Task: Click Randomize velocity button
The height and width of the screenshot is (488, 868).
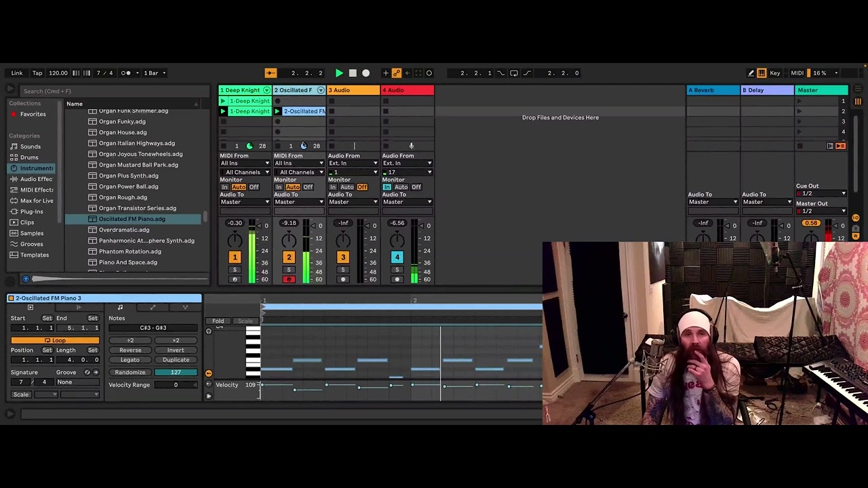Action: coord(130,372)
